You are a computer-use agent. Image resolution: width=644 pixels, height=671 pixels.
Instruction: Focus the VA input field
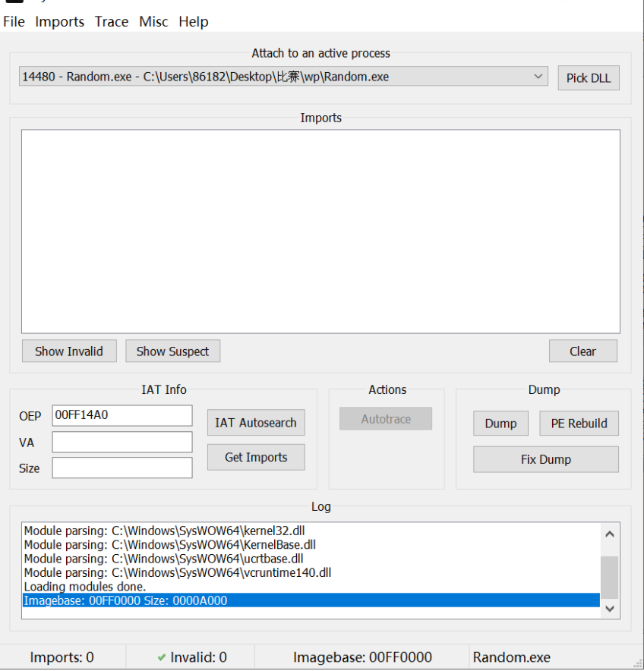122,442
